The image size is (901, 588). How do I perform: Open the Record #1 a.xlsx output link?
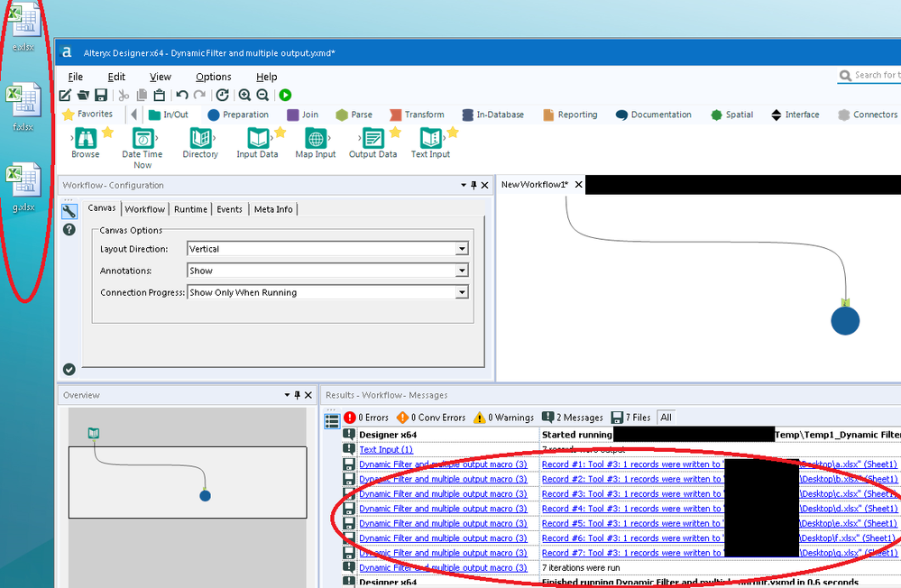(720, 464)
